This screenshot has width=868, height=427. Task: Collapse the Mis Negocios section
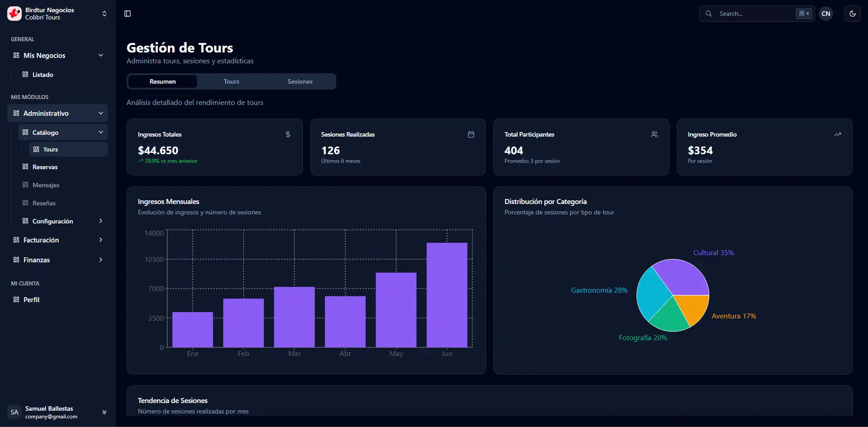100,55
